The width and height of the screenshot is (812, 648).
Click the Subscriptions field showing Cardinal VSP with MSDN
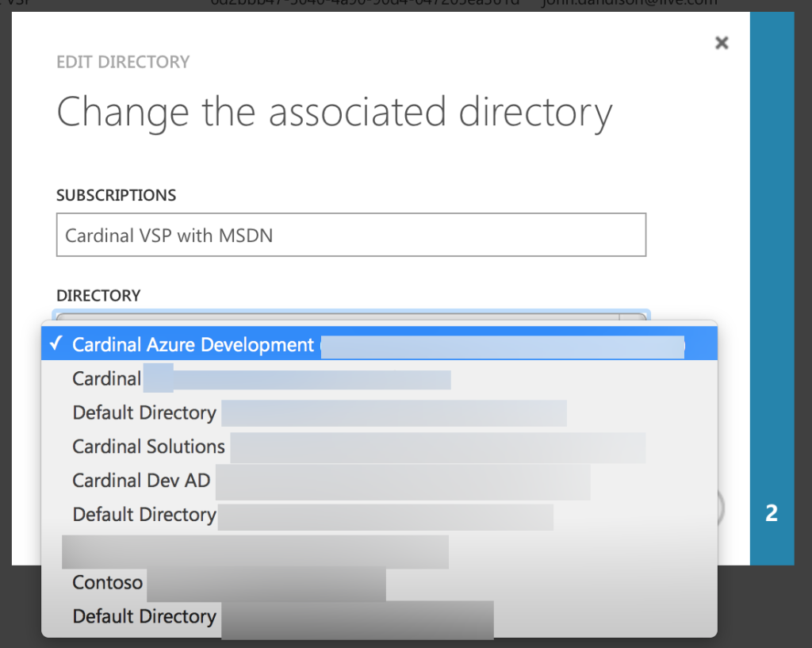pos(351,235)
